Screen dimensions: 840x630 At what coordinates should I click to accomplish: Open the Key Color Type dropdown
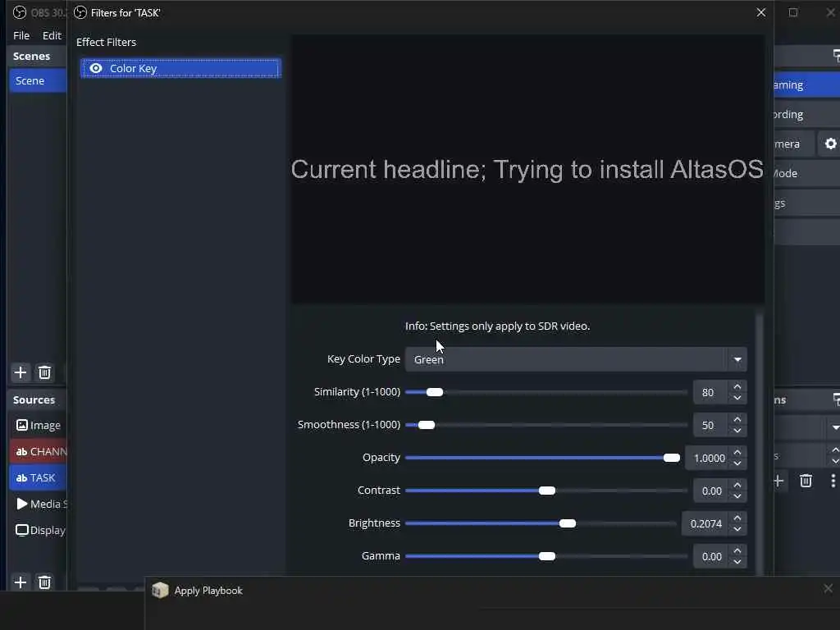[576, 359]
